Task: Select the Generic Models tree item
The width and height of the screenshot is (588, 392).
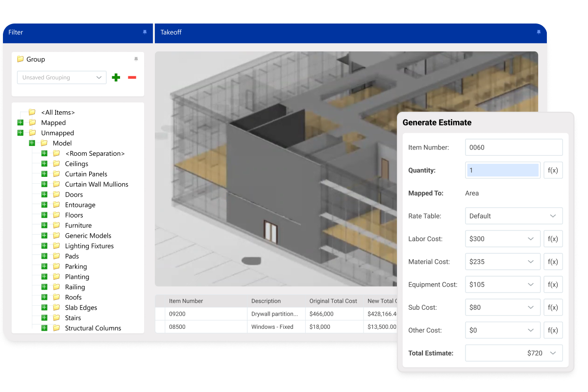Action: [x=88, y=236]
